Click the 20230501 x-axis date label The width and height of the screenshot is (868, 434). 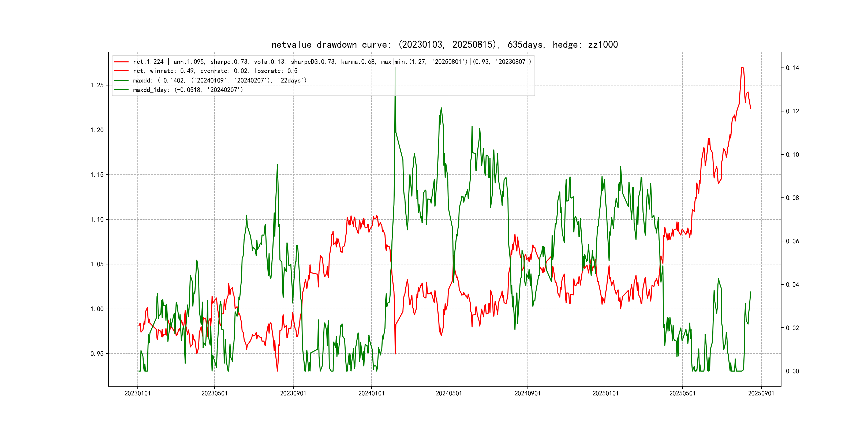coord(214,393)
